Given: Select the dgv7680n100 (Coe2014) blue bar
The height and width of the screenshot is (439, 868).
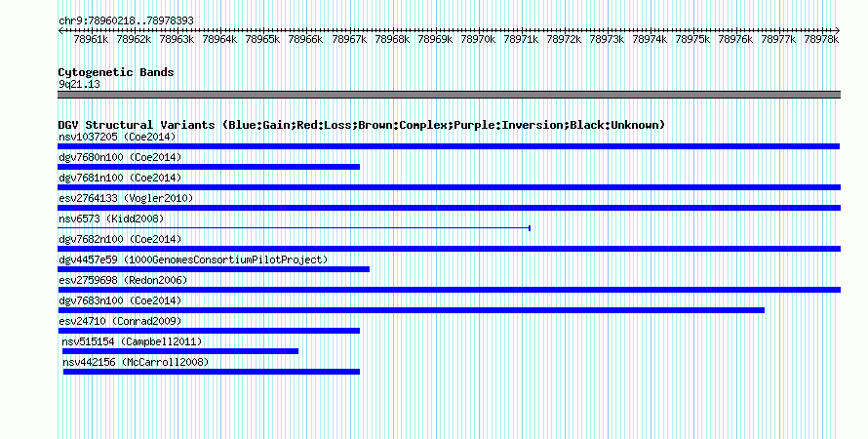Looking at the screenshot, I should [x=209, y=167].
